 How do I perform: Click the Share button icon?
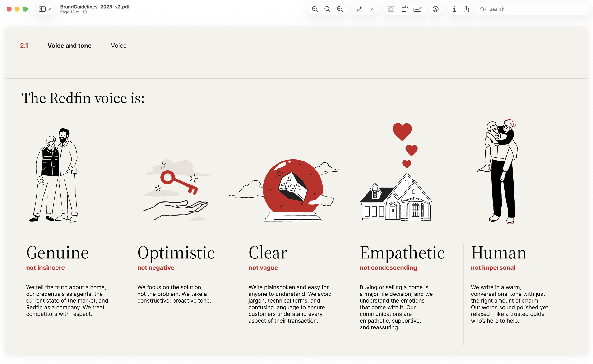click(x=466, y=9)
